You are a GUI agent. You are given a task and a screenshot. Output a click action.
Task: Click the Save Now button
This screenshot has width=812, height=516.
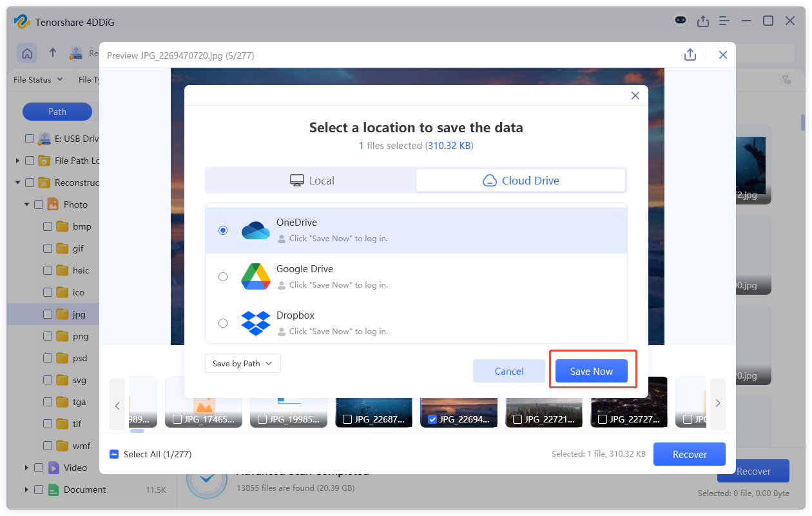[x=591, y=371]
